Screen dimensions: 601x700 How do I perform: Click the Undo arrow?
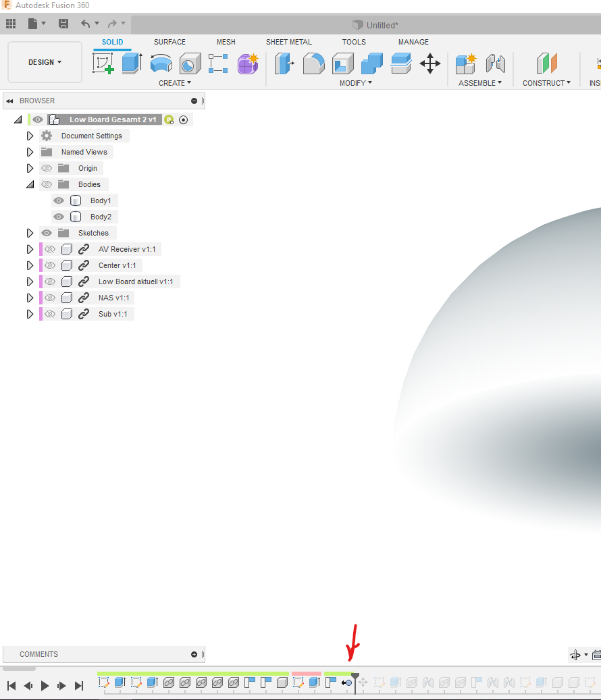point(85,24)
